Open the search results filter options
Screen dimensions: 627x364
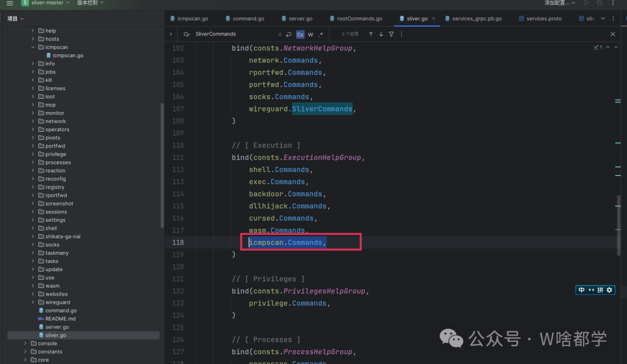point(391,34)
